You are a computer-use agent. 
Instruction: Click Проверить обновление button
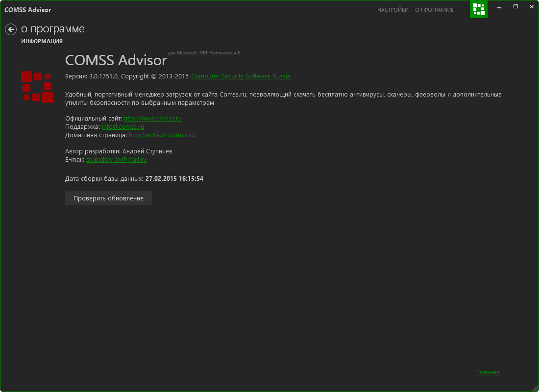(108, 198)
